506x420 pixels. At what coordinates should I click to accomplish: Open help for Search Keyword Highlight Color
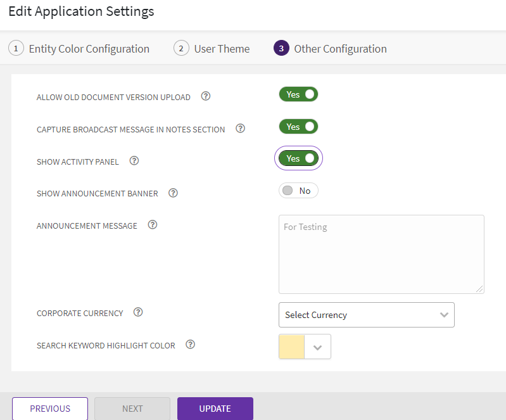point(190,345)
